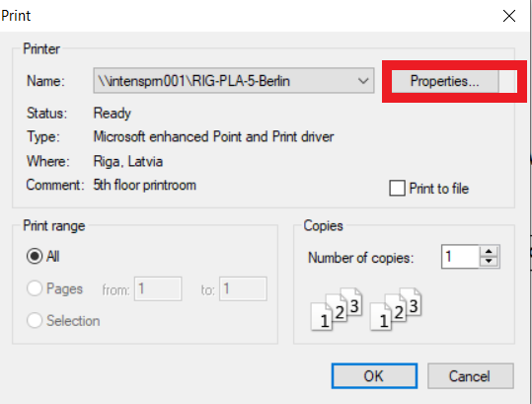Click the first collated pages icon
The image size is (532, 404).
(337, 309)
